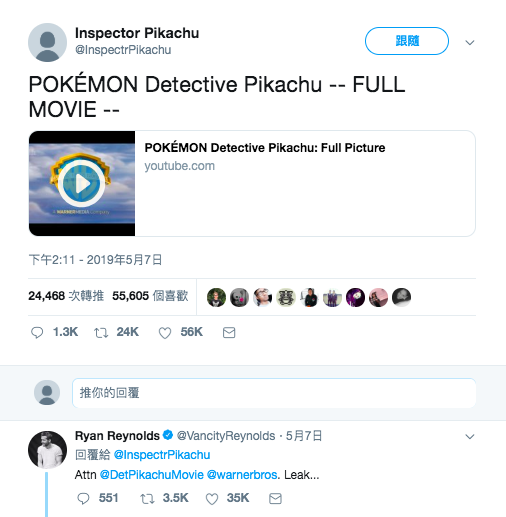
Task: Open the @warnerbros mention link
Action: click(242, 475)
